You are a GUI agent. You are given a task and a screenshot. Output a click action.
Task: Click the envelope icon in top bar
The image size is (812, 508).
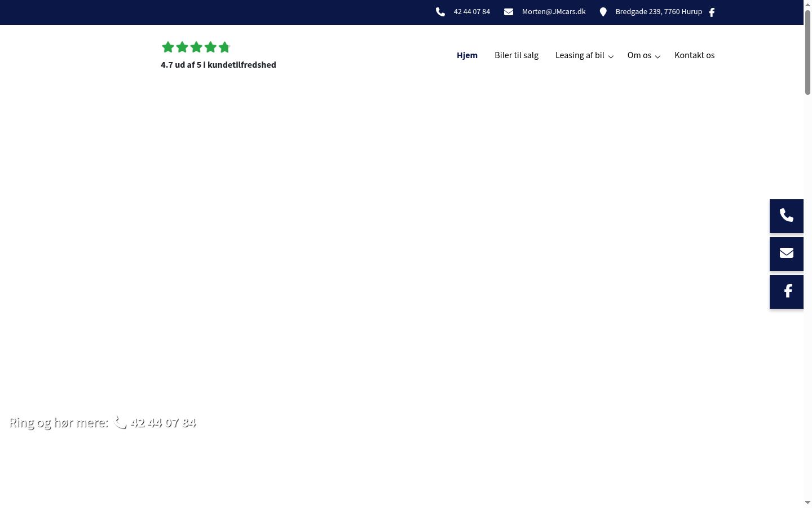coord(509,12)
